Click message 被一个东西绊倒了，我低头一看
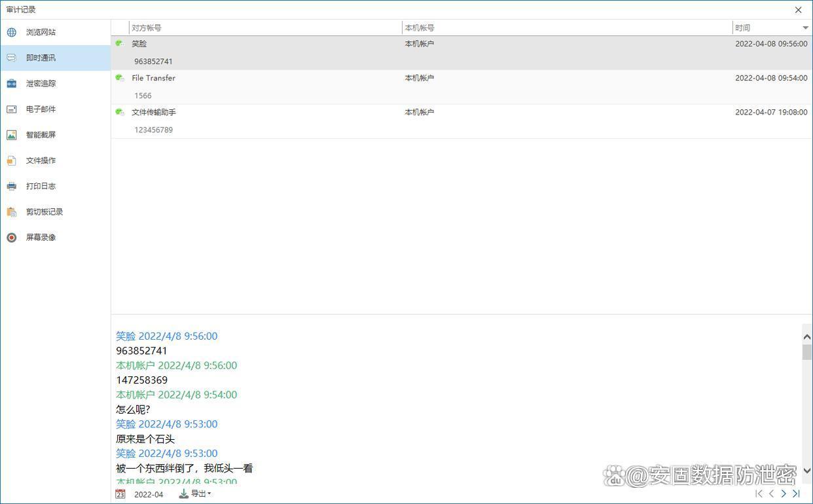 pos(185,469)
